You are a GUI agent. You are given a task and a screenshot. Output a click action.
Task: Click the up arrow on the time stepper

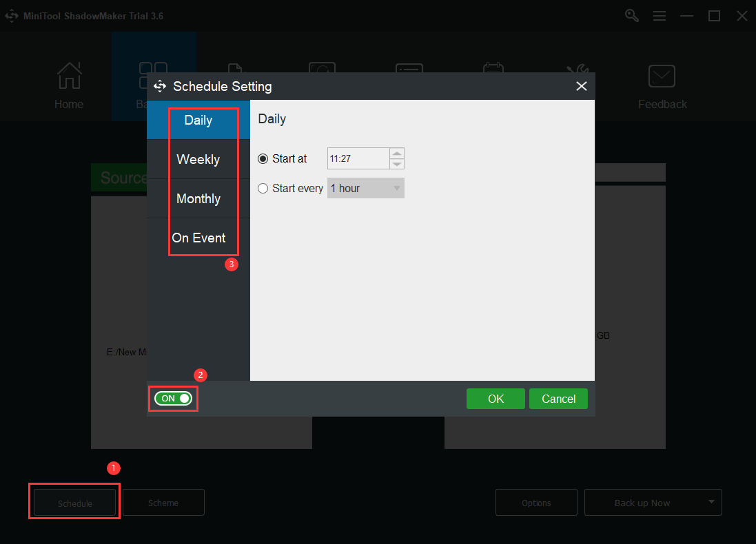[x=397, y=154]
